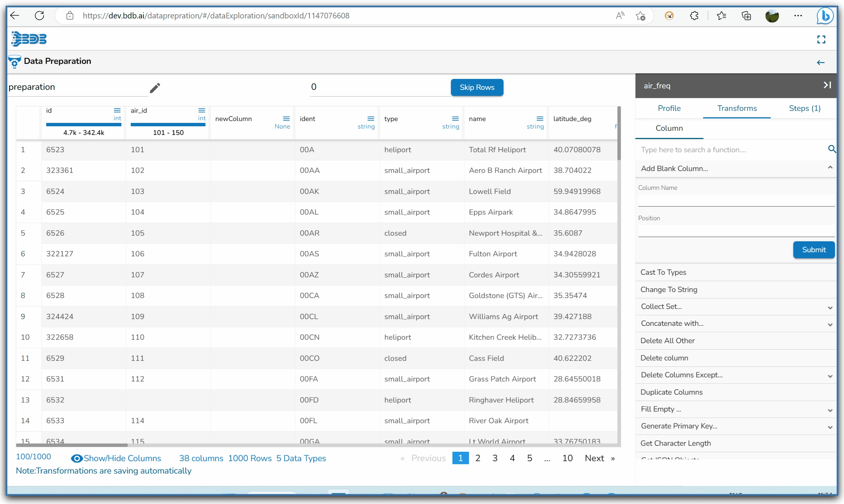This screenshot has height=504, width=844.
Task: Click the Column Name input field
Action: tap(736, 200)
